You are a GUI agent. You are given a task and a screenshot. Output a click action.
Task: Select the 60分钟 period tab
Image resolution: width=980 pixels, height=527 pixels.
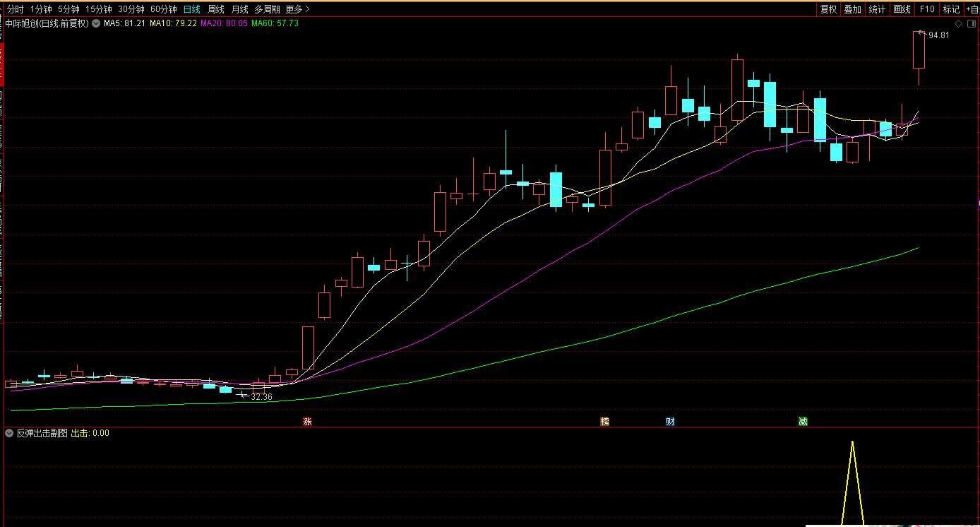pos(163,9)
